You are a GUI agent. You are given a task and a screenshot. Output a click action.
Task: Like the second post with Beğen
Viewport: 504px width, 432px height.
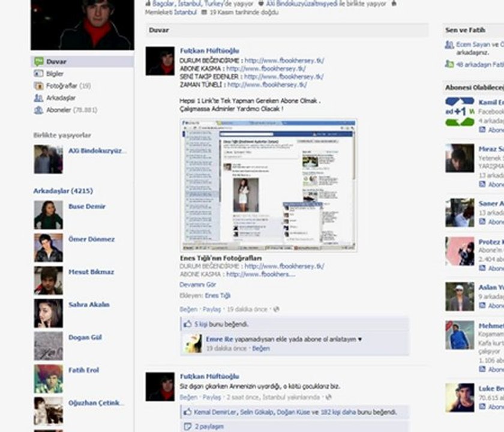(188, 397)
